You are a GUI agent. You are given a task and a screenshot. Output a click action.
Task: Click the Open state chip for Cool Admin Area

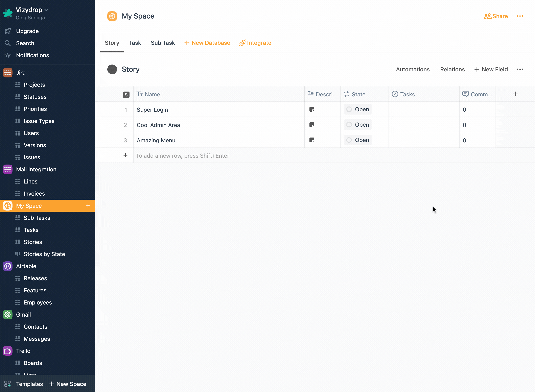click(x=357, y=125)
